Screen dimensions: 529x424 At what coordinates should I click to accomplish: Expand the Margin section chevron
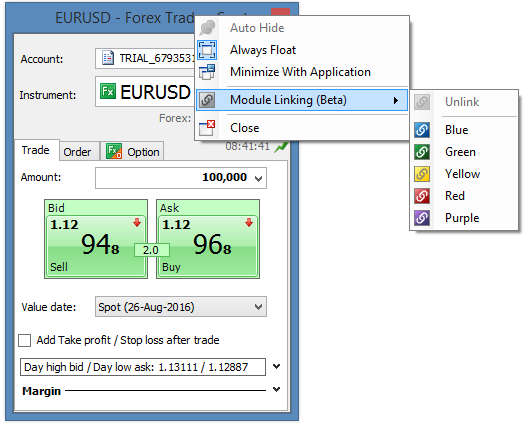tap(276, 390)
